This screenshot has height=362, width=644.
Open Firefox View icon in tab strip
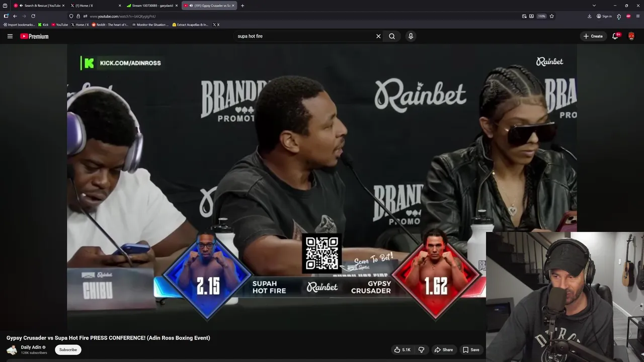(5, 6)
